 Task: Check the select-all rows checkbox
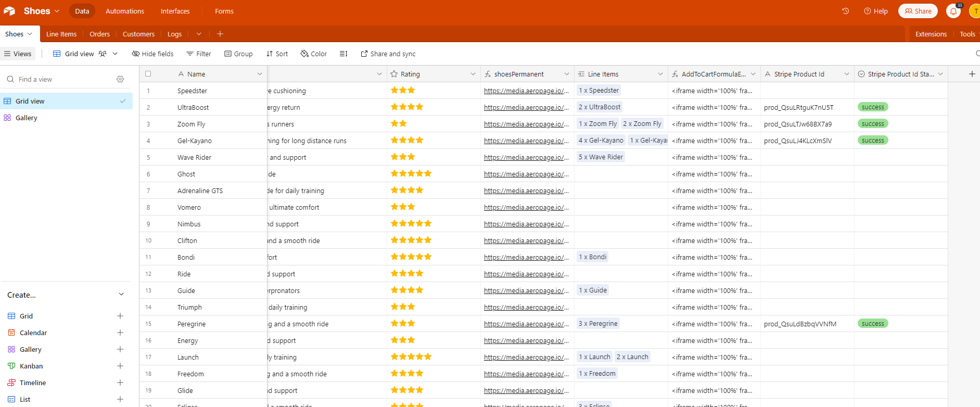[x=148, y=74]
